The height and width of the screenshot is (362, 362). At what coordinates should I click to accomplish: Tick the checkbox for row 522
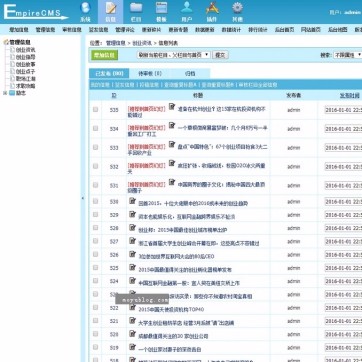[96, 307]
